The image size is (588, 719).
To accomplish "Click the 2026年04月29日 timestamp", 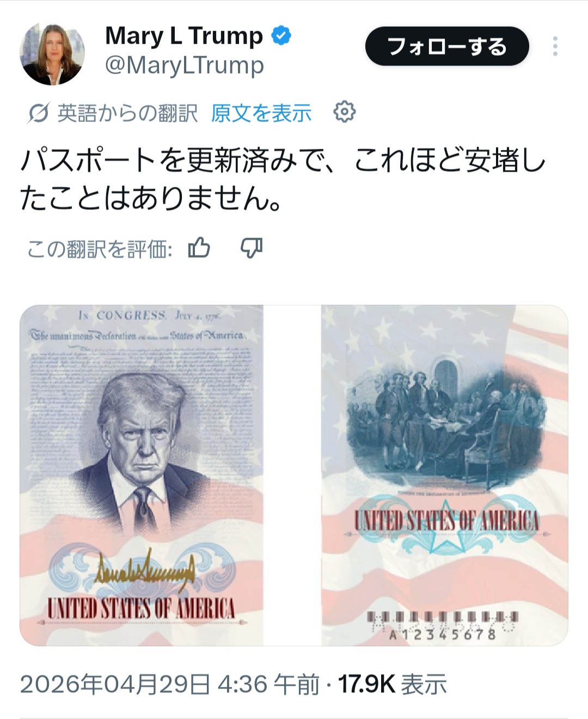I will tap(169, 684).
